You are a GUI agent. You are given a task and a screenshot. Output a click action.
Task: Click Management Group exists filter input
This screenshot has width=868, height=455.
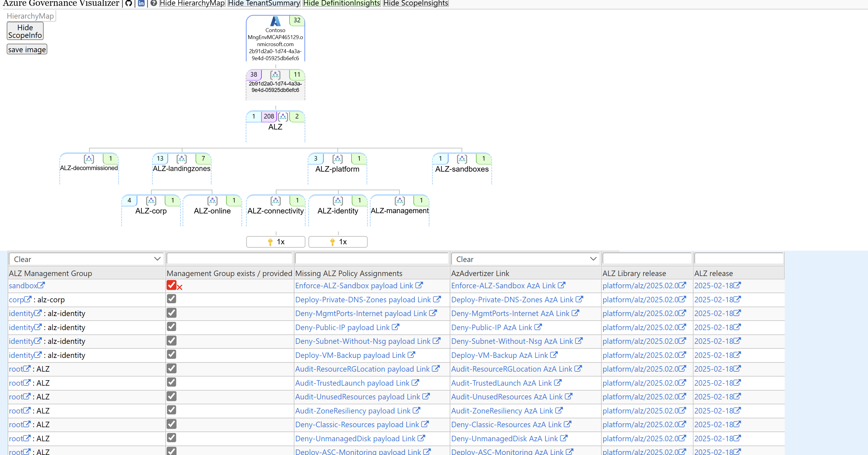click(x=229, y=259)
